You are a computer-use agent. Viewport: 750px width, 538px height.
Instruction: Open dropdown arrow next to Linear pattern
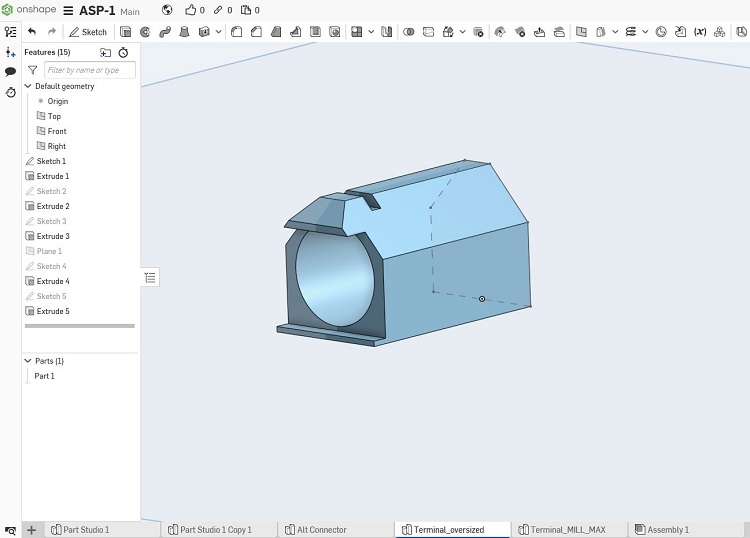(371, 32)
